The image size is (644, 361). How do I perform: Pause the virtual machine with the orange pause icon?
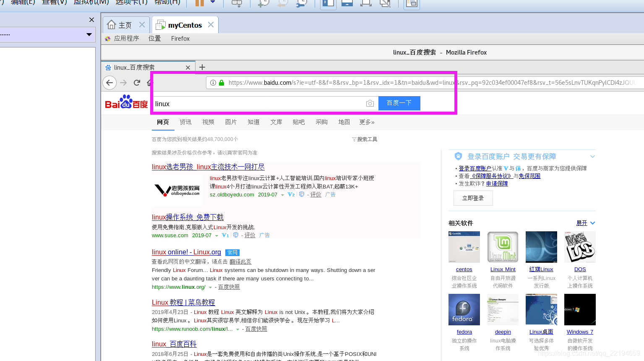pyautogui.click(x=200, y=3)
